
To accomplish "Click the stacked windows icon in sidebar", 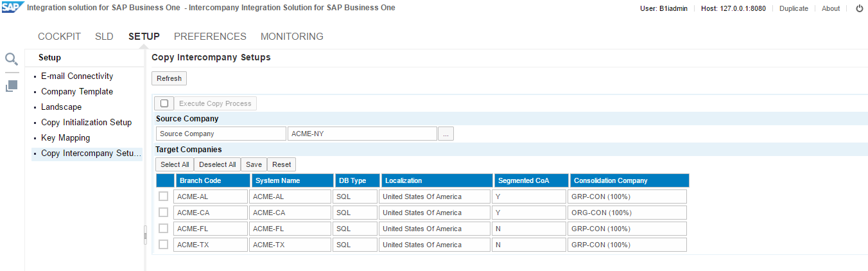I will [12, 85].
